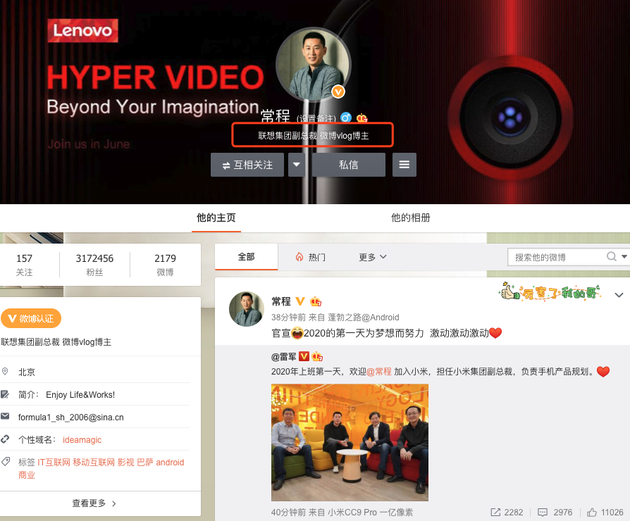Switch to the 他的主页 tab
Screen dimensions: 630x521
coord(216,218)
